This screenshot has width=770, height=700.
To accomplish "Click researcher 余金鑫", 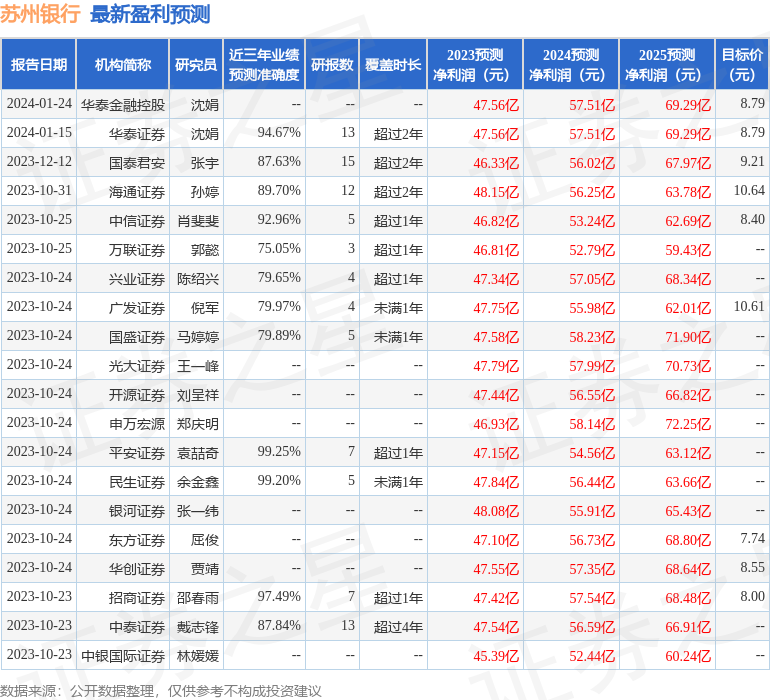I will (x=198, y=481).
